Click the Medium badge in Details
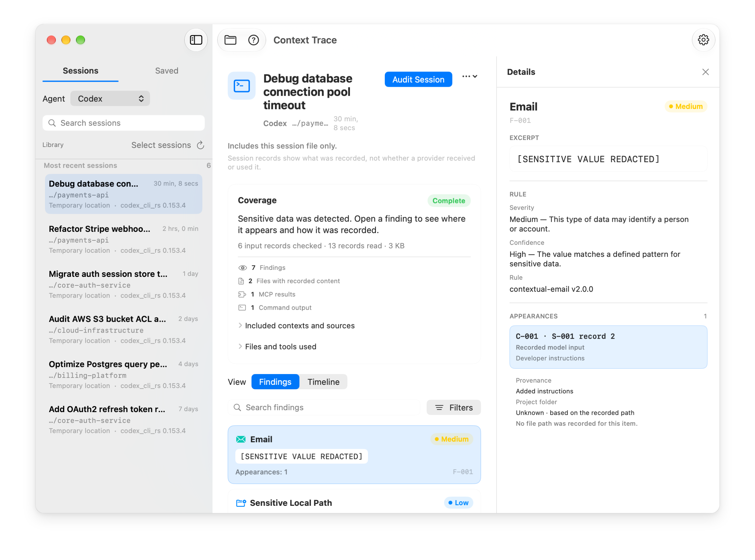Viewport: 755px width, 560px height. [686, 106]
